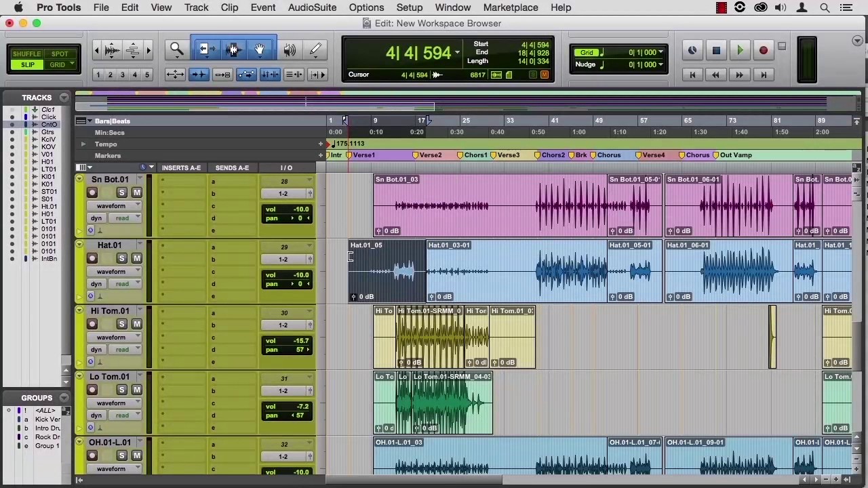Select the Hat.01_05 clip
This screenshot has height=488, width=868.
tap(388, 271)
